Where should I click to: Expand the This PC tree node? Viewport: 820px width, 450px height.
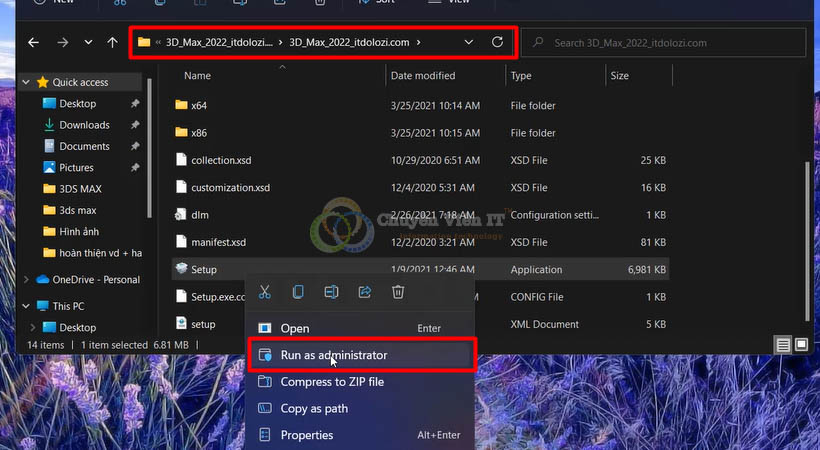tap(25, 306)
